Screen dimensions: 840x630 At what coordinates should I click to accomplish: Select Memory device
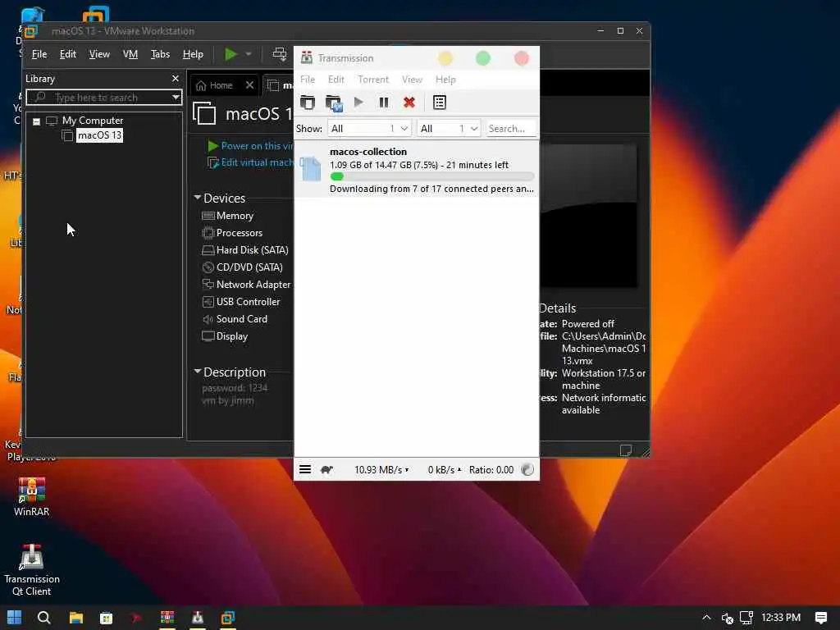pos(228,216)
